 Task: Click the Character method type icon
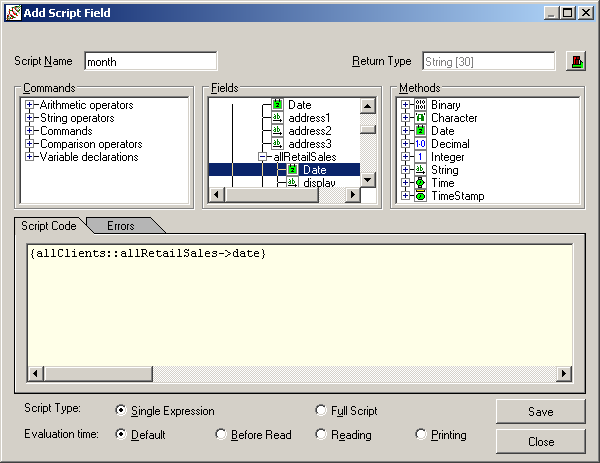[420, 118]
